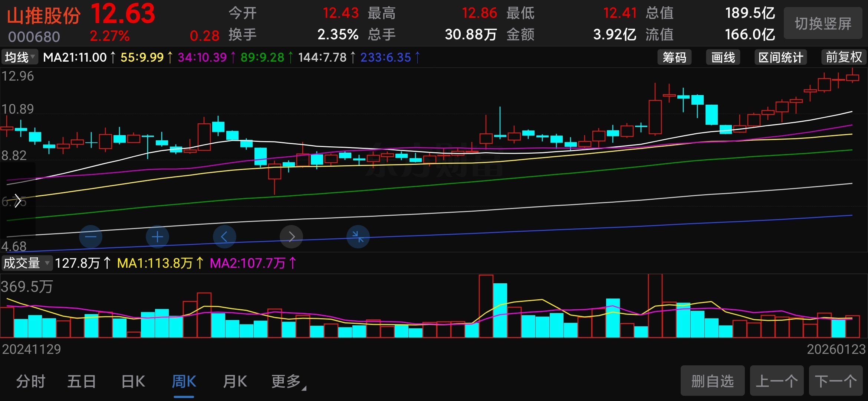Select the 分时 intraday tab
868x401 pixels.
click(30, 382)
